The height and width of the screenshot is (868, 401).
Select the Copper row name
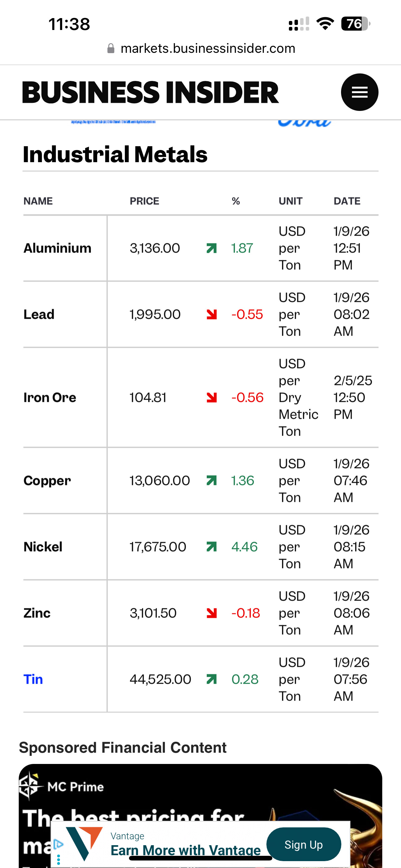coord(47,481)
